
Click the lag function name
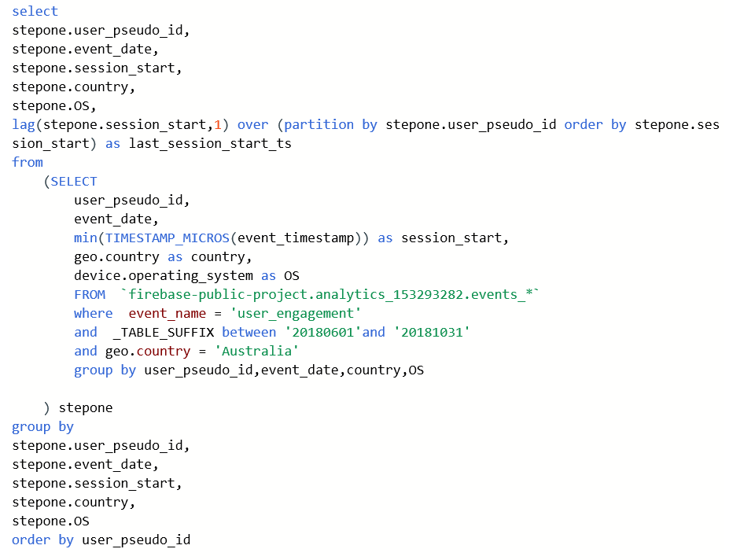[x=23, y=124]
